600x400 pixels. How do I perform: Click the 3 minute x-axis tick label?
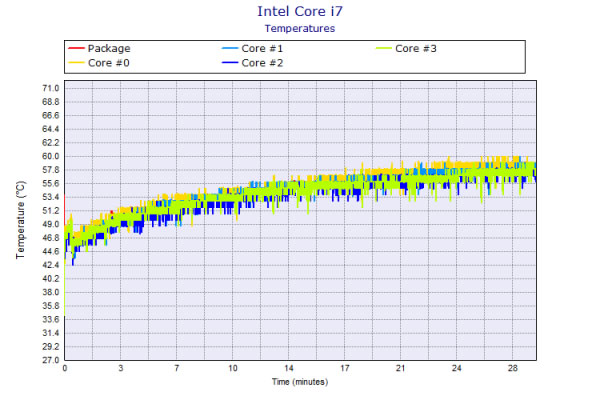click(x=121, y=368)
